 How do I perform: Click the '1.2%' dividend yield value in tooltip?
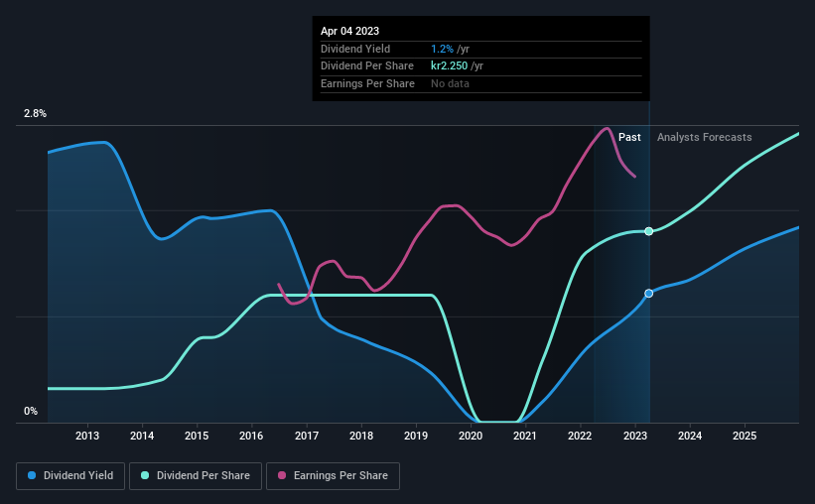point(443,49)
